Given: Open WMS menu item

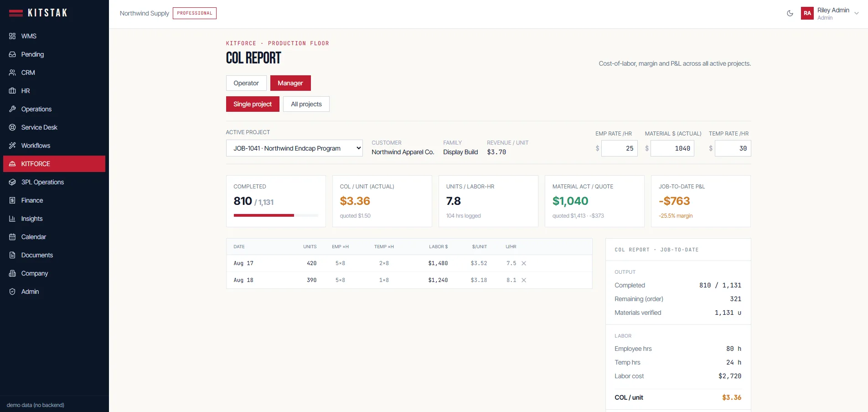Looking at the screenshot, I should coord(54,36).
